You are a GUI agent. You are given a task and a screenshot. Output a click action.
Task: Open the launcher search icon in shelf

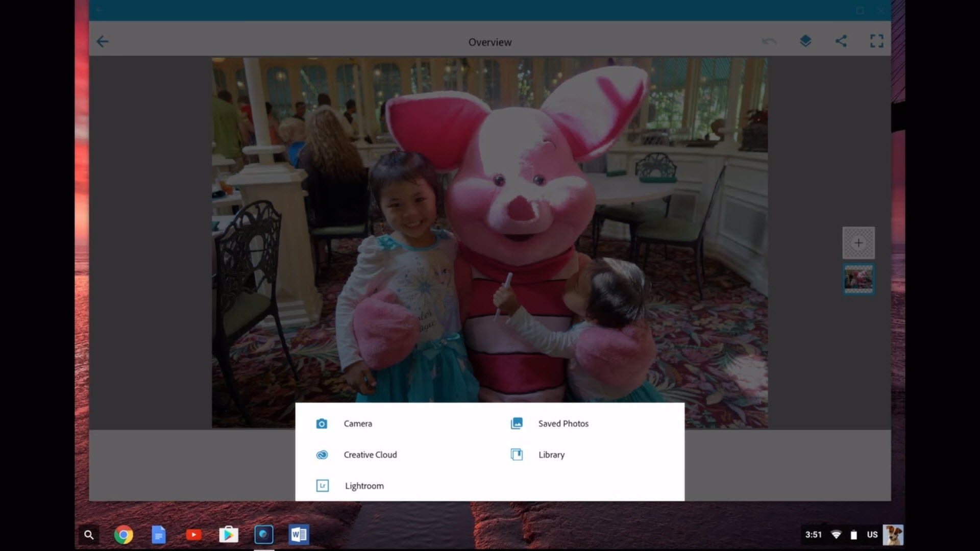(89, 535)
